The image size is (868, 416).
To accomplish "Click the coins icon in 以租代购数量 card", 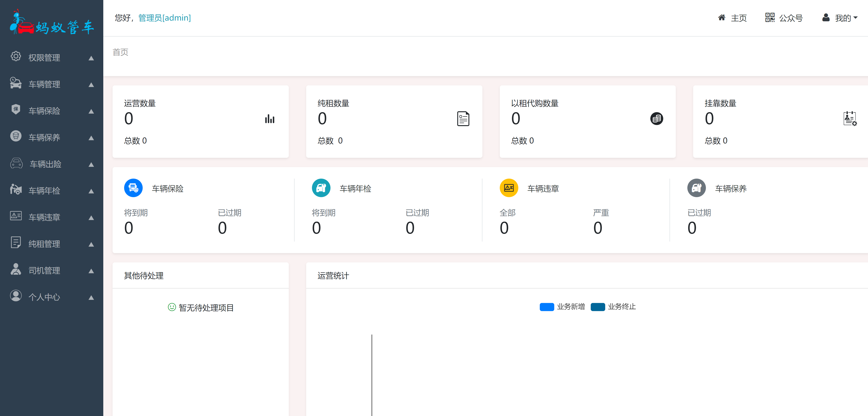I will click(x=656, y=119).
